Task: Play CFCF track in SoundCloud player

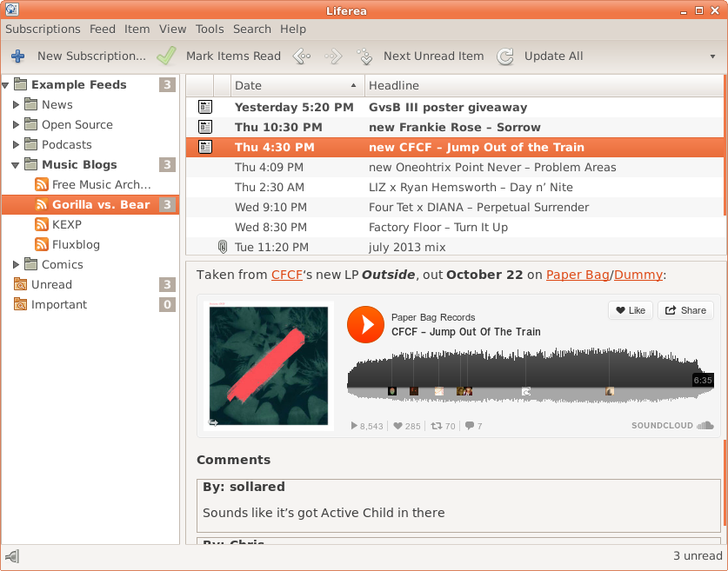Action: [365, 324]
